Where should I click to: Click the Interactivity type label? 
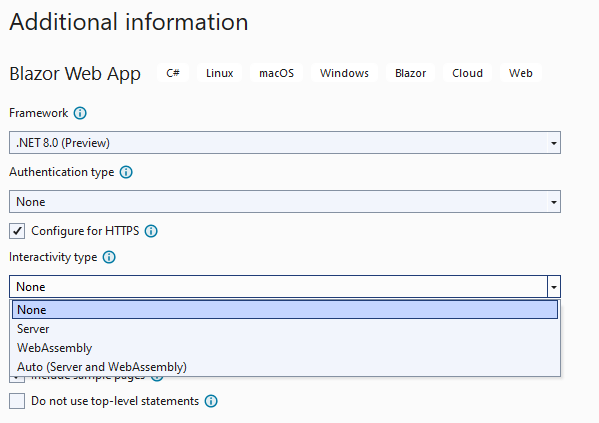[53, 257]
